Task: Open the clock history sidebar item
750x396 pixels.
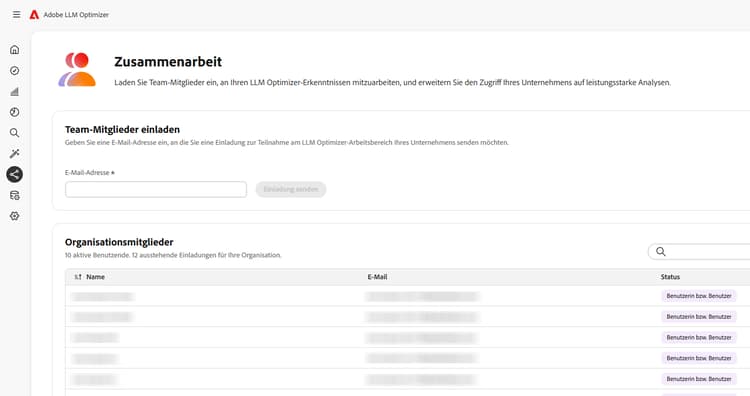Action: pyautogui.click(x=15, y=112)
